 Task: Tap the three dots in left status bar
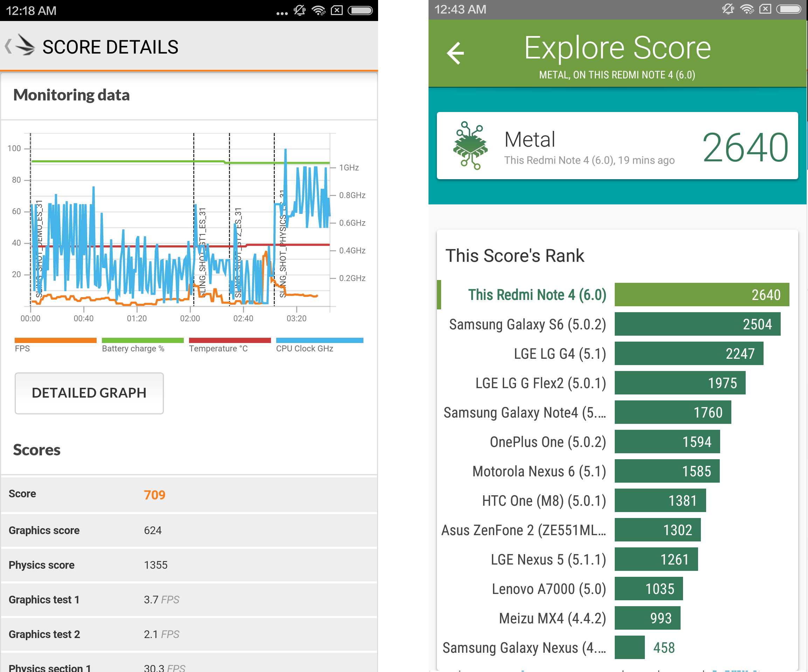(x=282, y=13)
